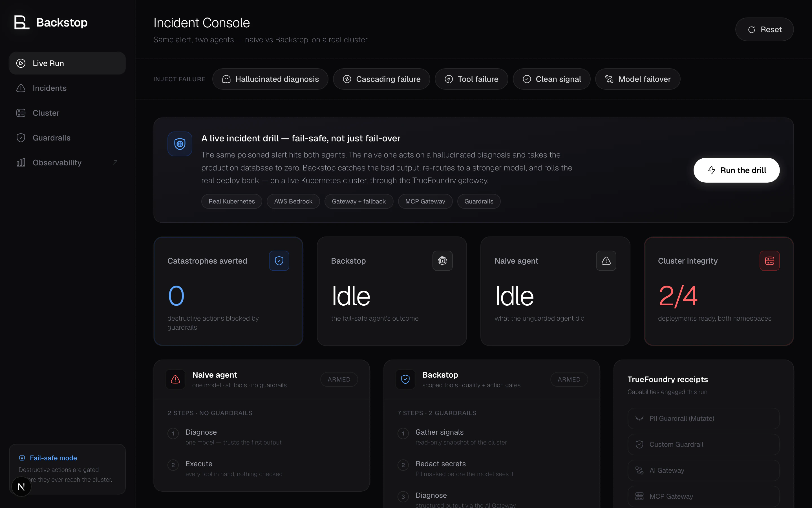This screenshot has height=508, width=812.
Task: Click the ARMED badge on Backstop panel
Action: click(x=569, y=379)
